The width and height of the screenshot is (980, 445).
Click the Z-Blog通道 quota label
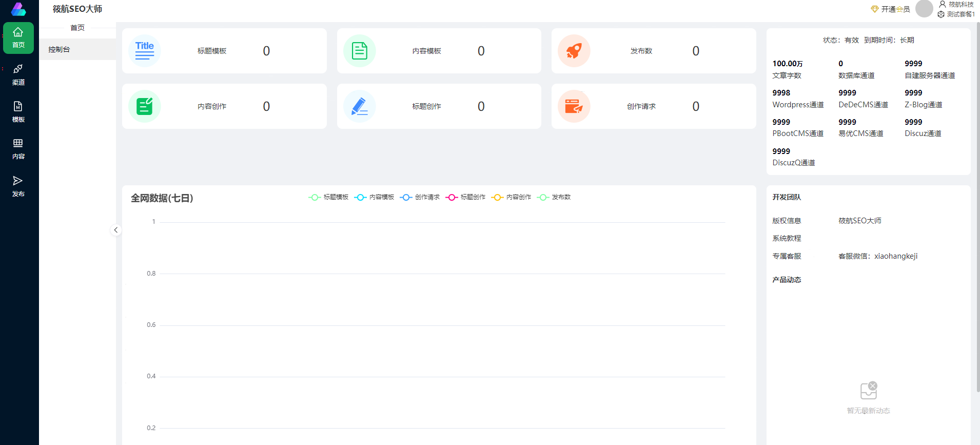(923, 105)
